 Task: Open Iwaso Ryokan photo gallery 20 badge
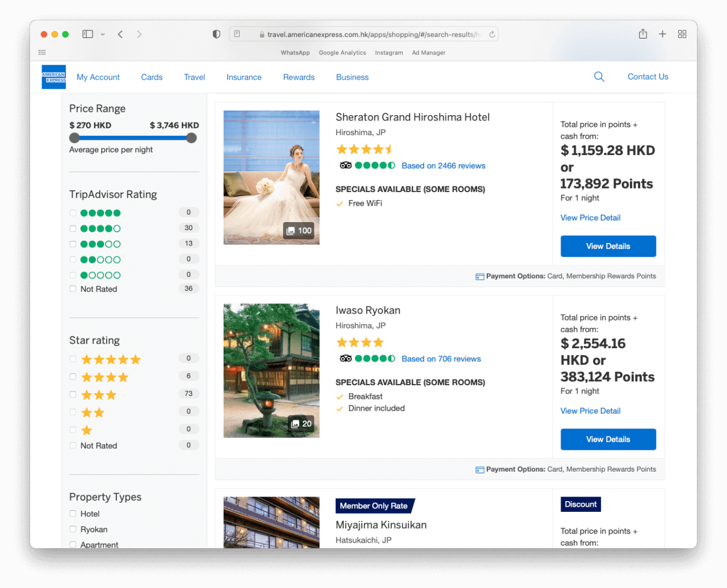coord(301,424)
